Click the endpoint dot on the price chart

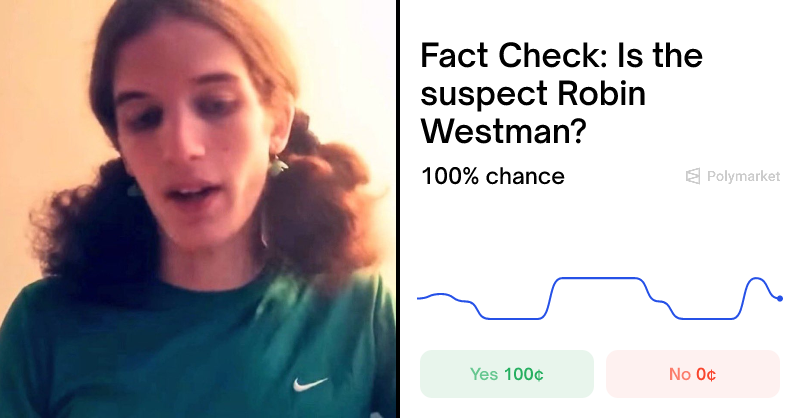tap(780, 299)
